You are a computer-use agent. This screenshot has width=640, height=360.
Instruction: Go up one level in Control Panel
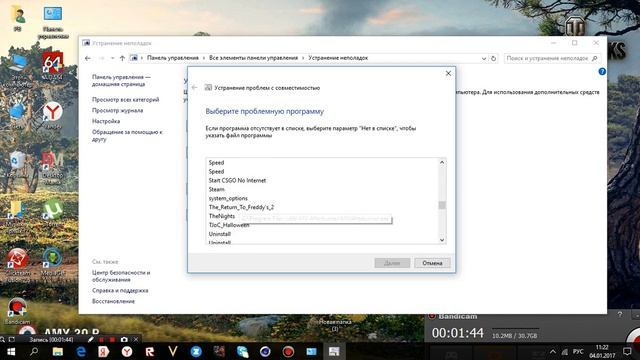coord(122,58)
